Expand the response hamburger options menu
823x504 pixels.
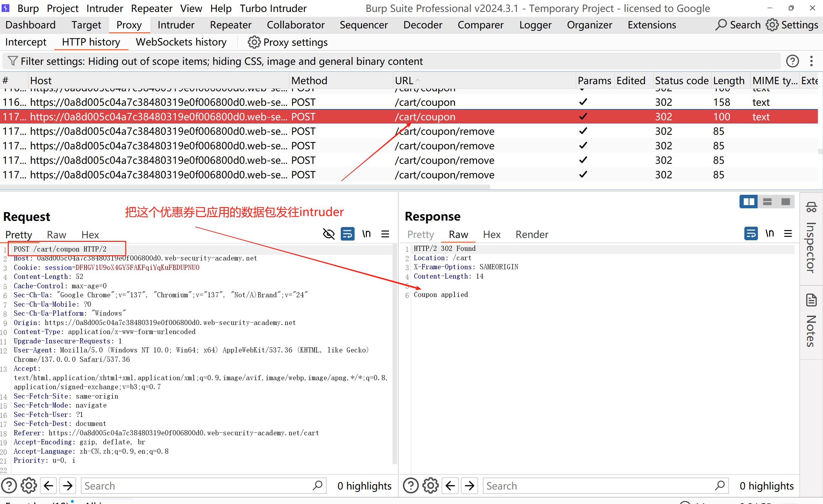(x=788, y=233)
